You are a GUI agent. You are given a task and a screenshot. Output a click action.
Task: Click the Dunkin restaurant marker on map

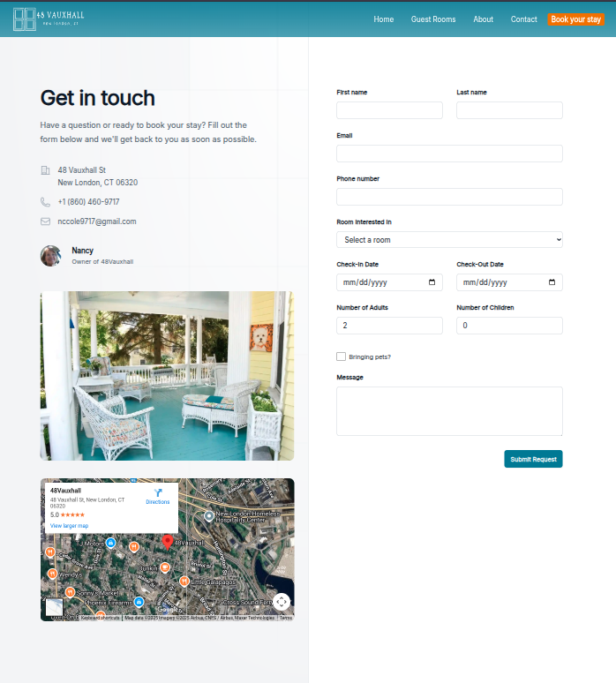(x=165, y=567)
